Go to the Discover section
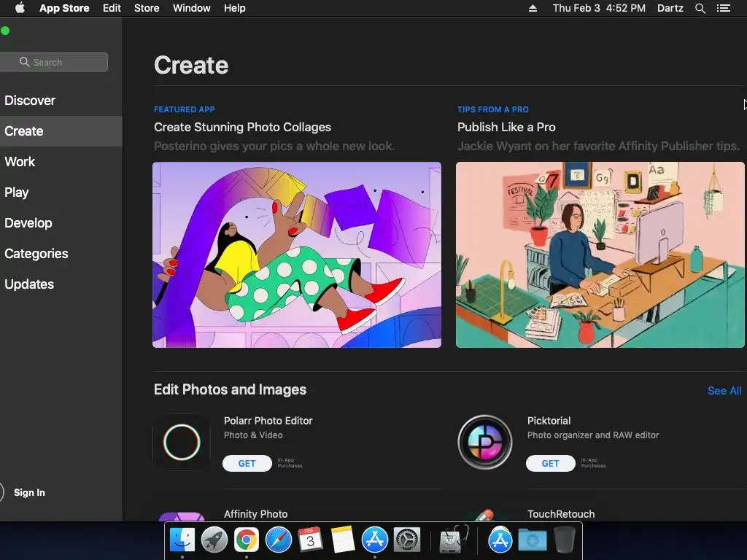Image resolution: width=747 pixels, height=560 pixels. (30, 101)
